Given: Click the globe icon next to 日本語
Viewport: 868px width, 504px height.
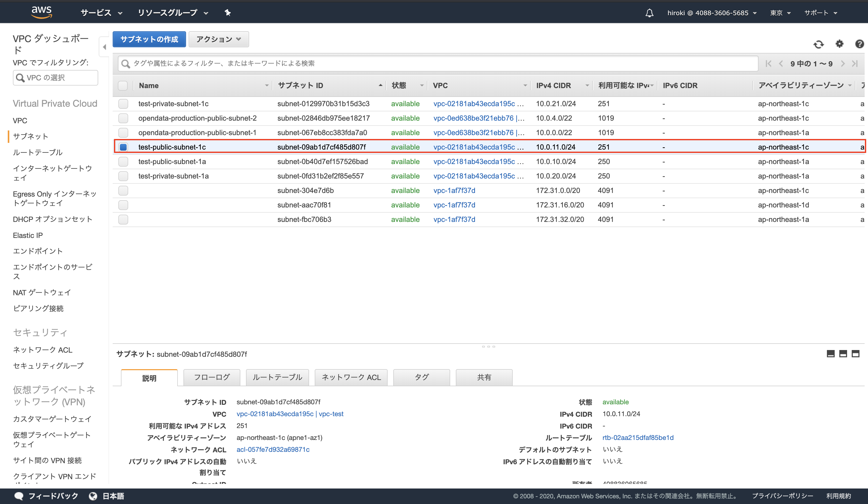Looking at the screenshot, I should (x=93, y=496).
